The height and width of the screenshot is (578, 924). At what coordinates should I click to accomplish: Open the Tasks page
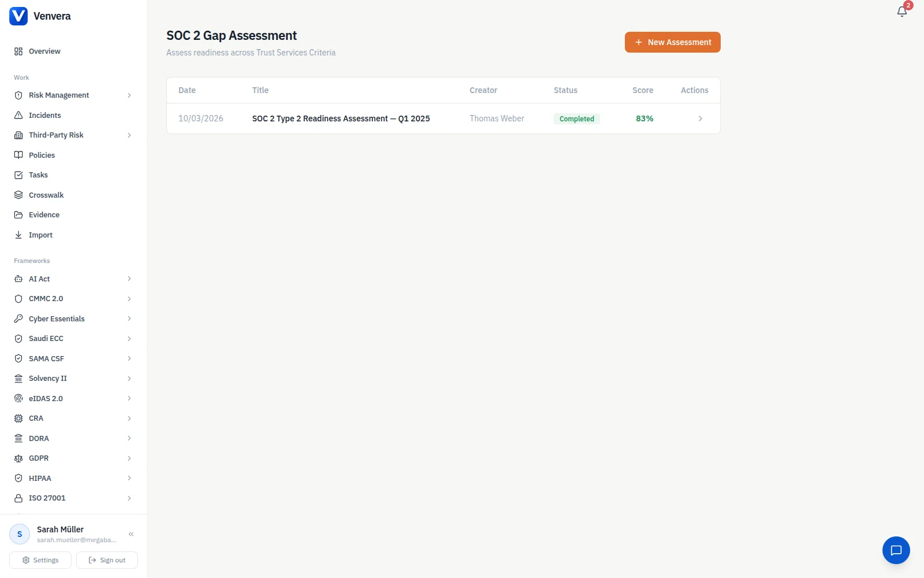pyautogui.click(x=73, y=175)
